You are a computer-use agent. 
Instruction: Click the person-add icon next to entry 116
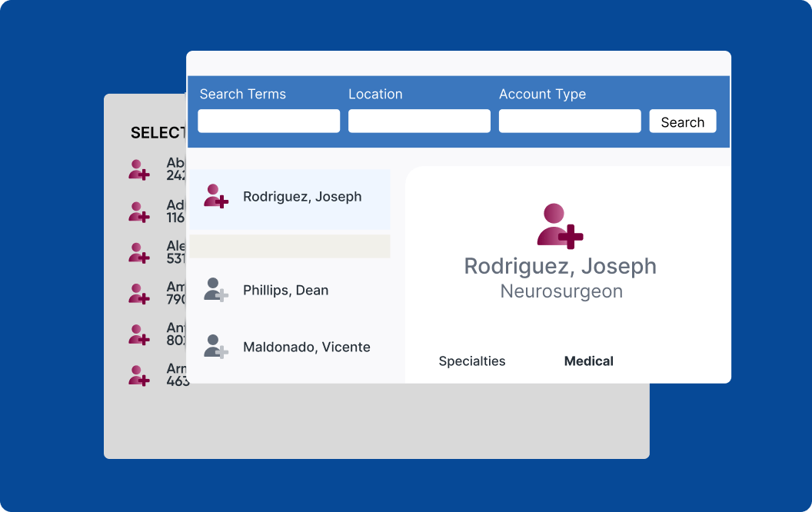(138, 211)
